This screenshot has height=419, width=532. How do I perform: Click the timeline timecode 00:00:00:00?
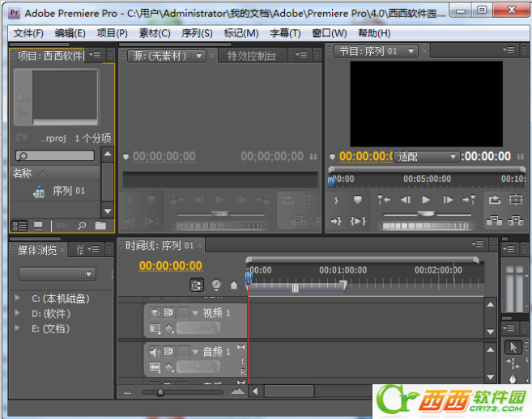[x=171, y=266]
